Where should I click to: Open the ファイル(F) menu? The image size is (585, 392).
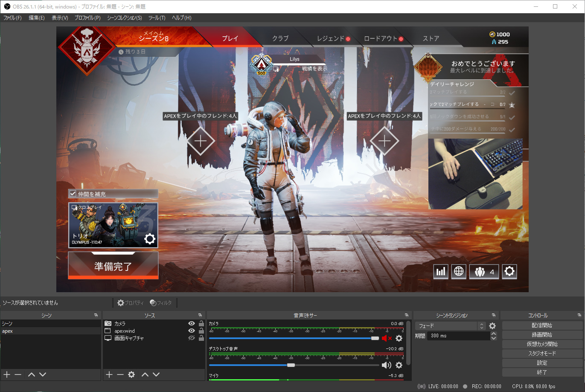[x=13, y=18]
